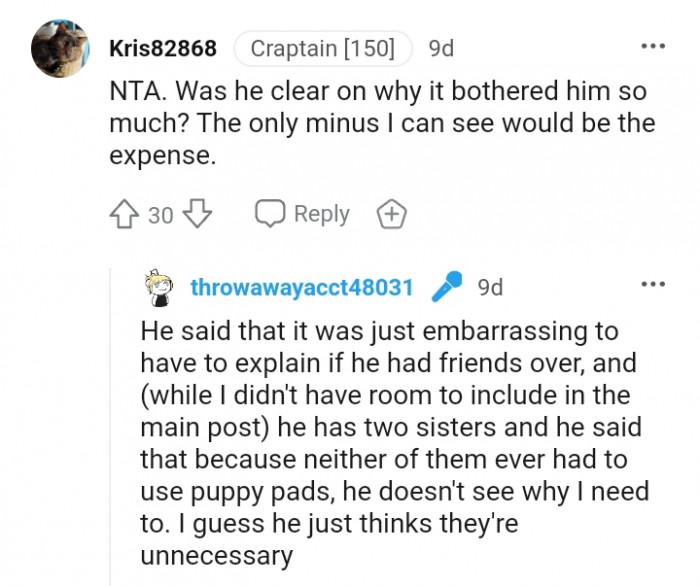Click the Reply text label
The image size is (700, 586).
point(321,214)
